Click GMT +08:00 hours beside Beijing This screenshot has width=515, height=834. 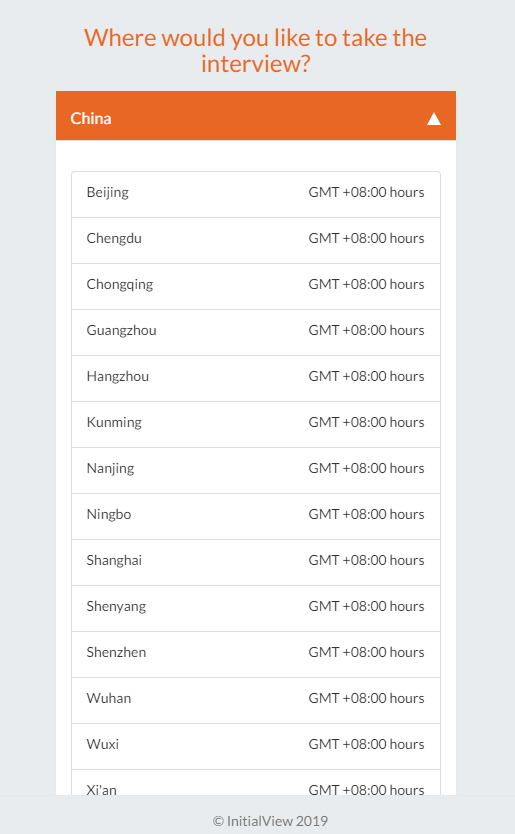pyautogui.click(x=367, y=192)
